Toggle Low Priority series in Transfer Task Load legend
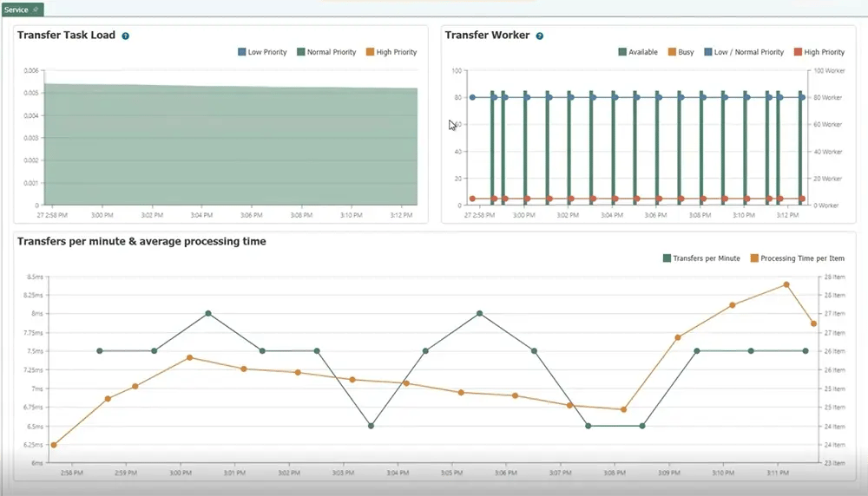 click(261, 52)
